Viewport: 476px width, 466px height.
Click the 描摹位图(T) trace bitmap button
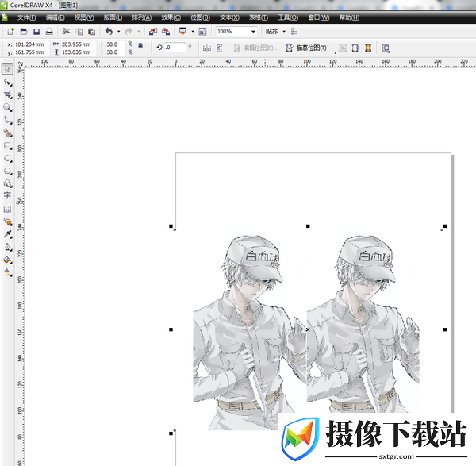pyautogui.click(x=306, y=48)
